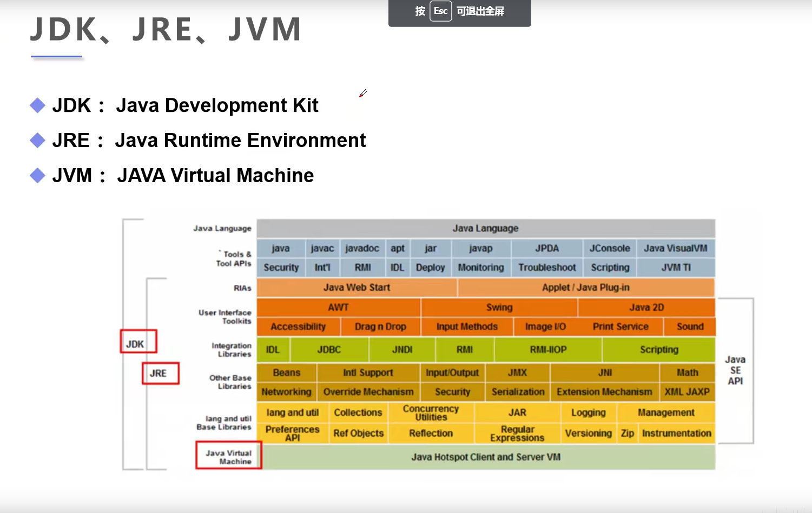Click the red-boxed Java Virtual Machine label
This screenshot has width=812, height=513.
click(x=229, y=455)
